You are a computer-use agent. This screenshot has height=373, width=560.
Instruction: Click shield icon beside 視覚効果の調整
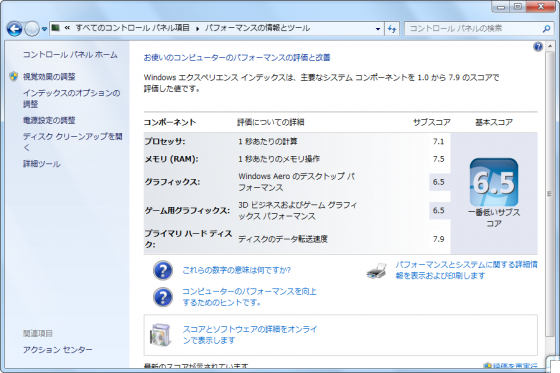click(x=14, y=76)
